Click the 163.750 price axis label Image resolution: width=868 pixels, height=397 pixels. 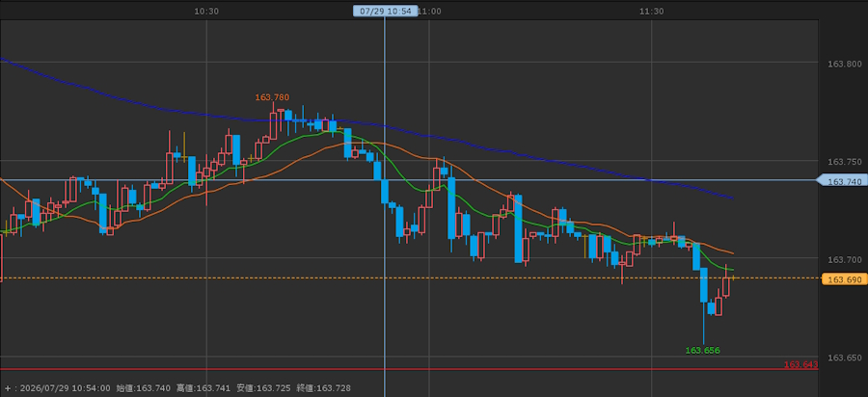(x=844, y=162)
